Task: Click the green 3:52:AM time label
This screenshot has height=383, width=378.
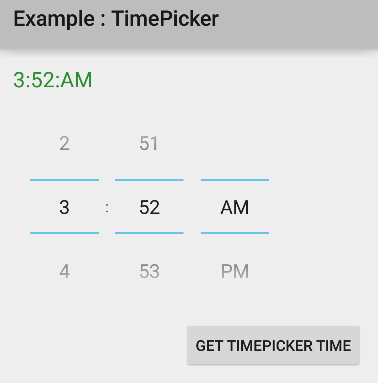Action: [53, 80]
